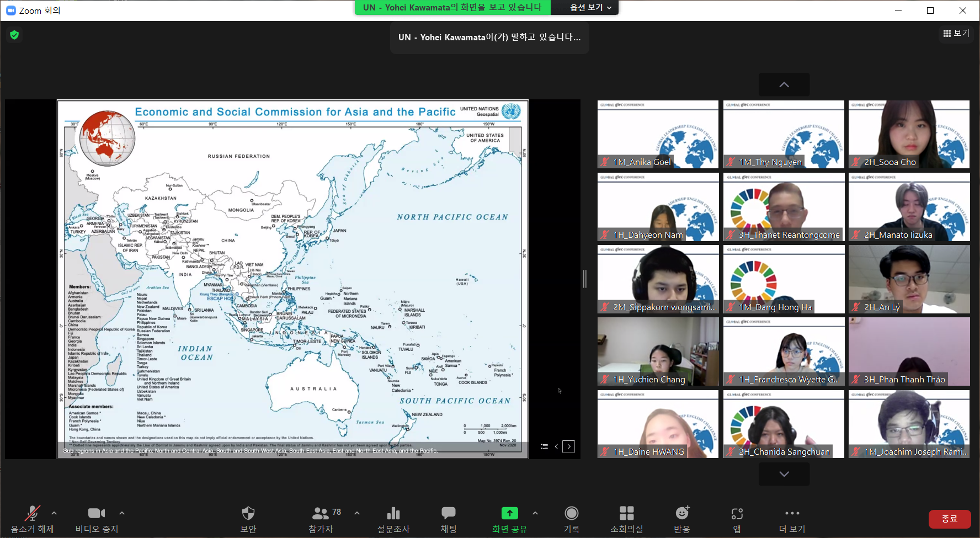Viewport: 980px width, 538px height.
Task: Open audio options arrow beside microphone
Action: [x=54, y=513]
